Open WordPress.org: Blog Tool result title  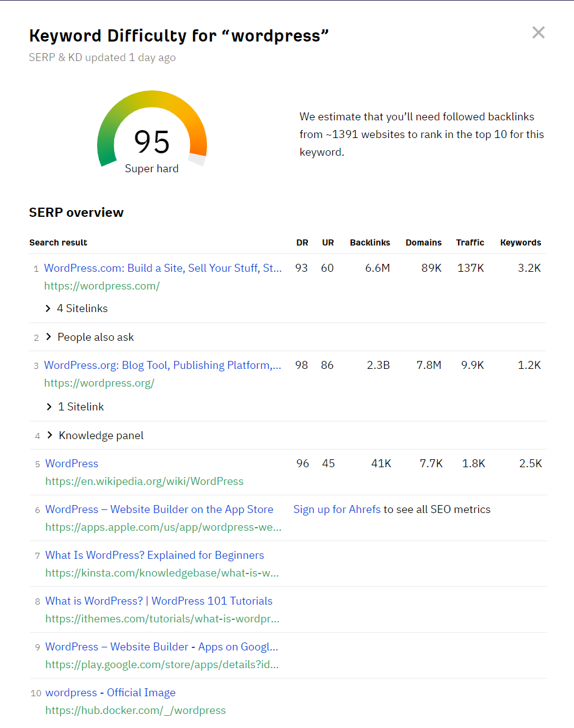tap(162, 365)
